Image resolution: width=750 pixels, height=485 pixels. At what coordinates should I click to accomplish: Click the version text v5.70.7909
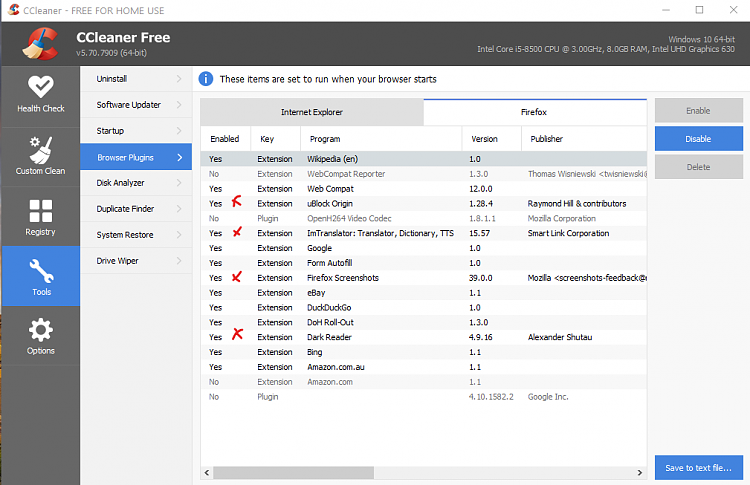coord(111,53)
